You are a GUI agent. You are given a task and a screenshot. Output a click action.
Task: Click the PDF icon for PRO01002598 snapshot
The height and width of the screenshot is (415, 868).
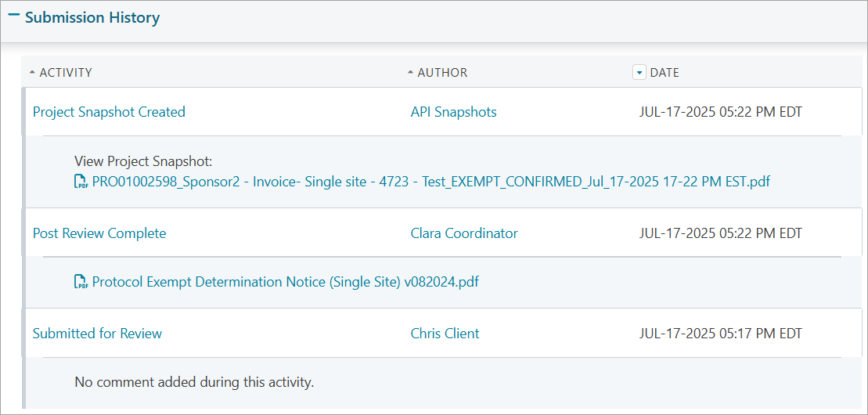click(x=81, y=182)
